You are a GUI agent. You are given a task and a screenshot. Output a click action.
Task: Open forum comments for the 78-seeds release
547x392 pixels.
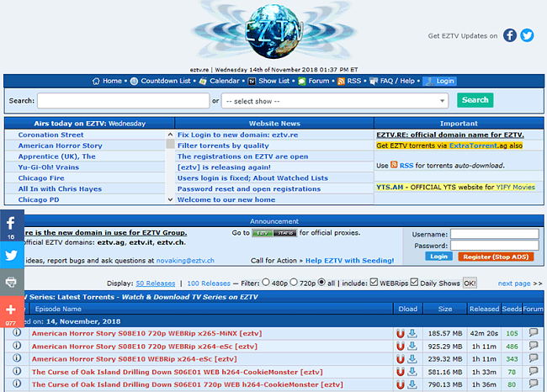534,371
